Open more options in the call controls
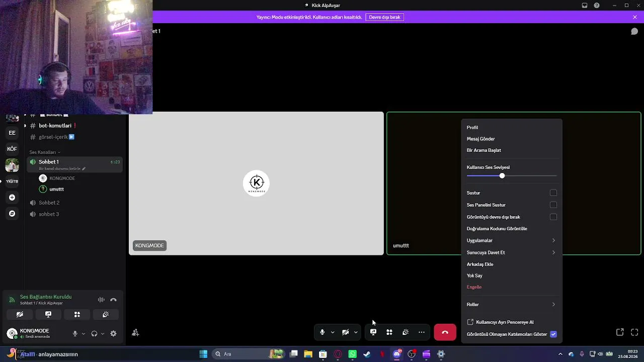The width and height of the screenshot is (644, 362). (422, 332)
